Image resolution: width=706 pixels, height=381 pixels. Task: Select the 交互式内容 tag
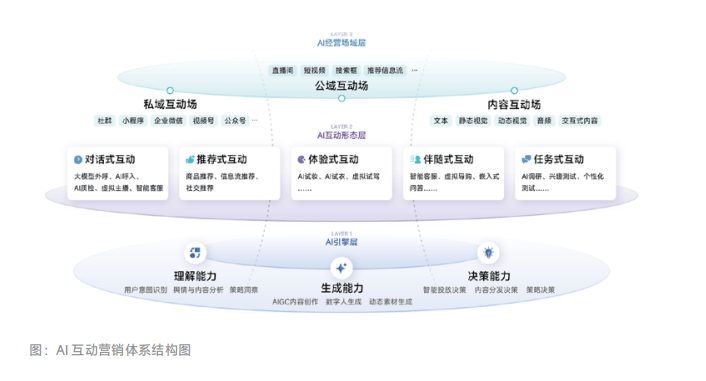click(x=579, y=121)
